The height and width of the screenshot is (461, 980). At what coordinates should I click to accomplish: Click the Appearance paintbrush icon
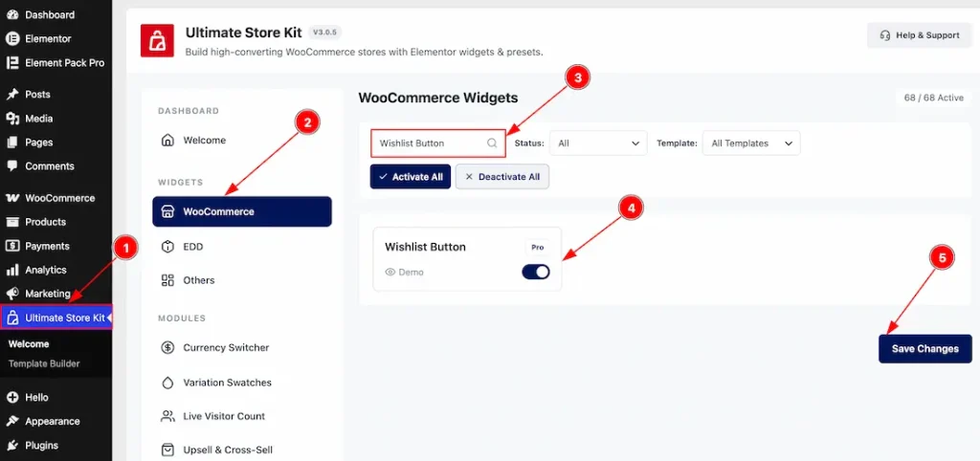coord(11,421)
